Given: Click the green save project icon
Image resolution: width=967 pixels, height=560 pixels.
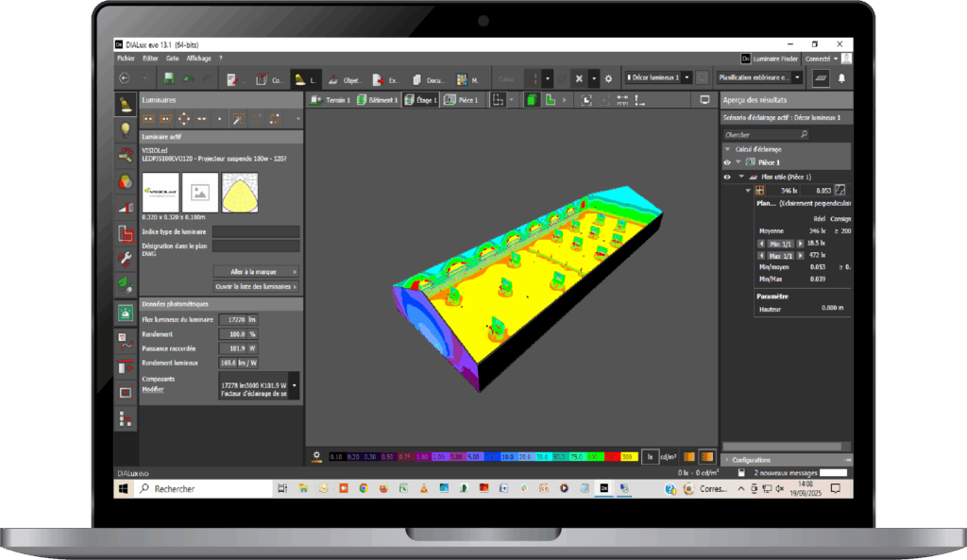Looking at the screenshot, I should 168,78.
